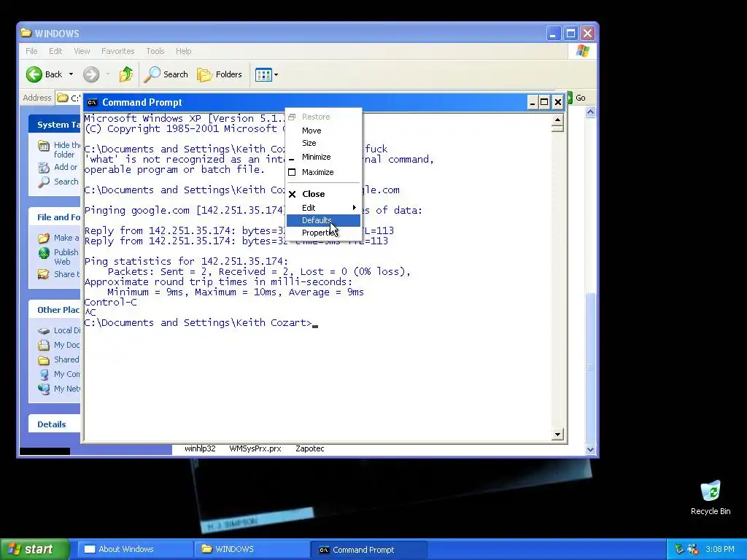
Task: Select Defaults in the Command Prompt menu
Action: 323,220
